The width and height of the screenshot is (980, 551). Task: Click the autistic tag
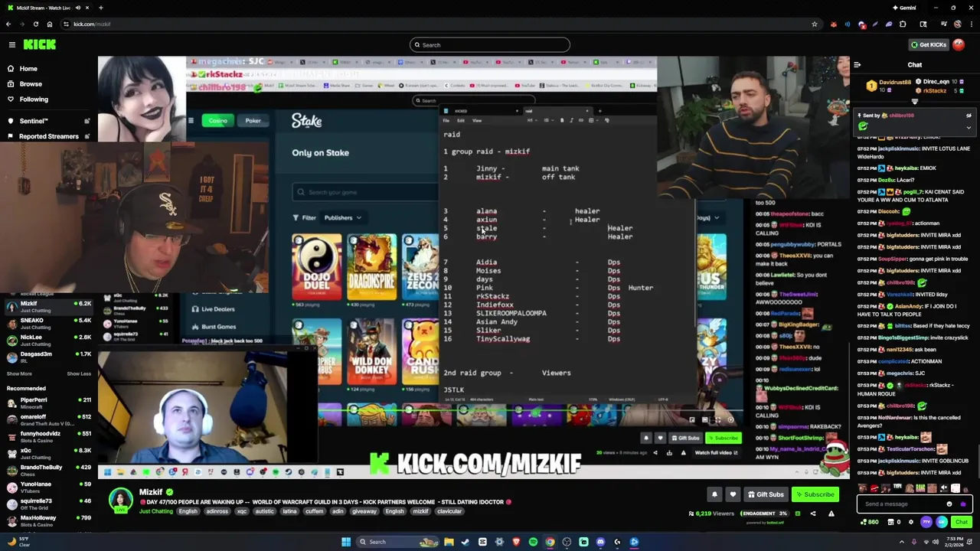(x=264, y=511)
